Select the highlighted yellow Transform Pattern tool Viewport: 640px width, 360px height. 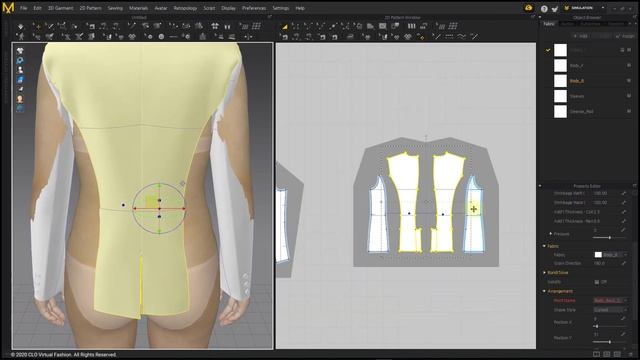point(285,27)
